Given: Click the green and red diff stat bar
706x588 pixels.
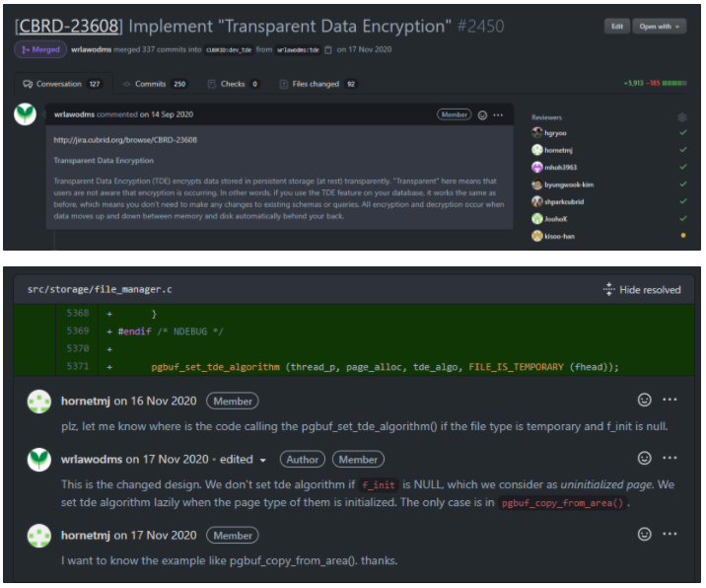Looking at the screenshot, I should (x=674, y=84).
